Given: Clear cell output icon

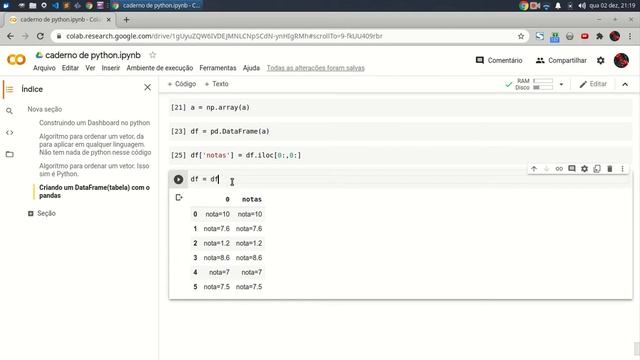Looking at the screenshot, I should [x=179, y=198].
